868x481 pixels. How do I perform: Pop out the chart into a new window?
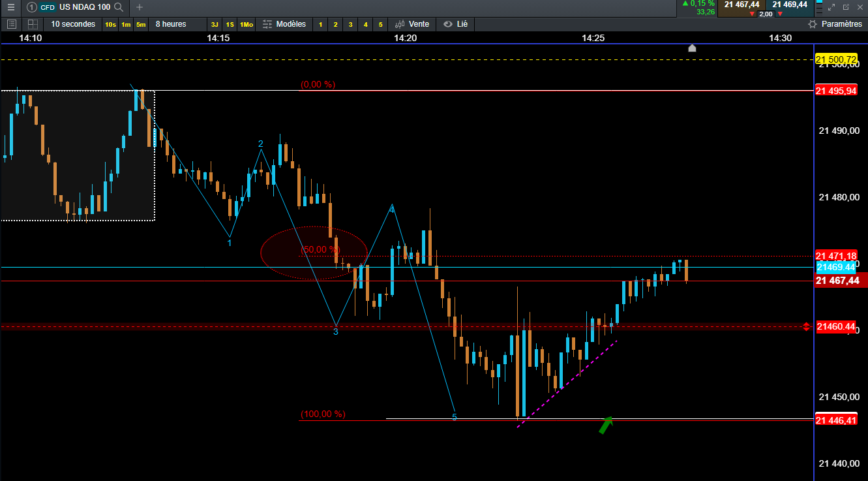(x=846, y=7)
